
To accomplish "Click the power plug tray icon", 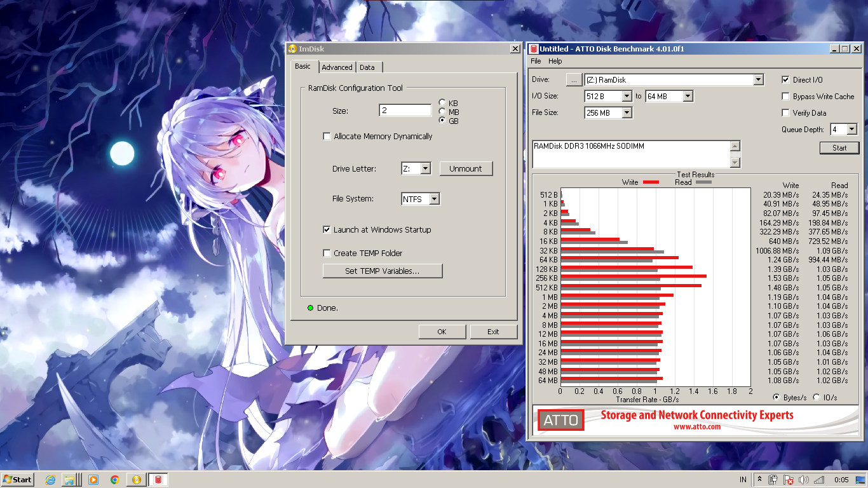I will [x=773, y=480].
